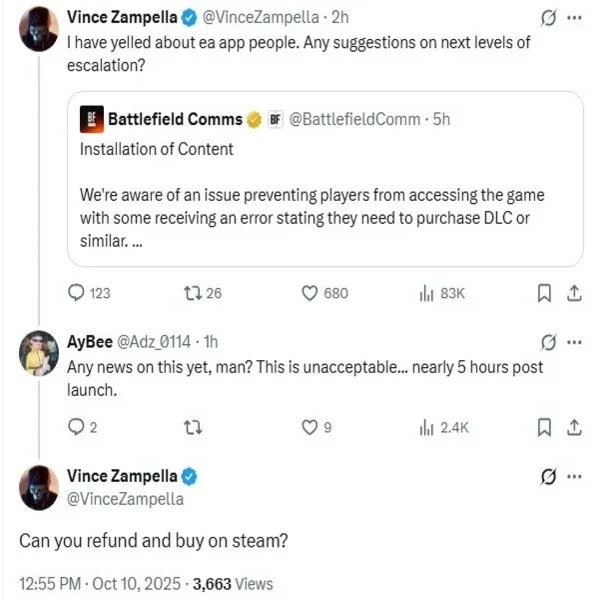Like the tweet with 680 likes
This screenshot has height=600, width=600.
[x=310, y=293]
